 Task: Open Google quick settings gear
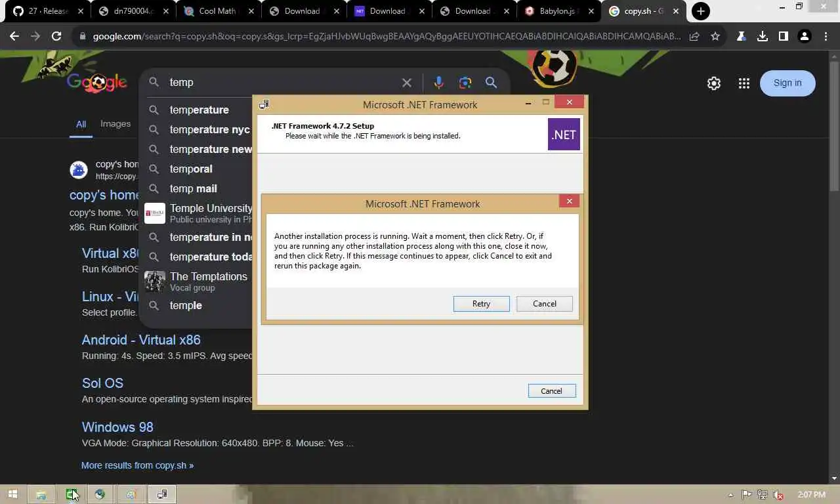tap(714, 83)
